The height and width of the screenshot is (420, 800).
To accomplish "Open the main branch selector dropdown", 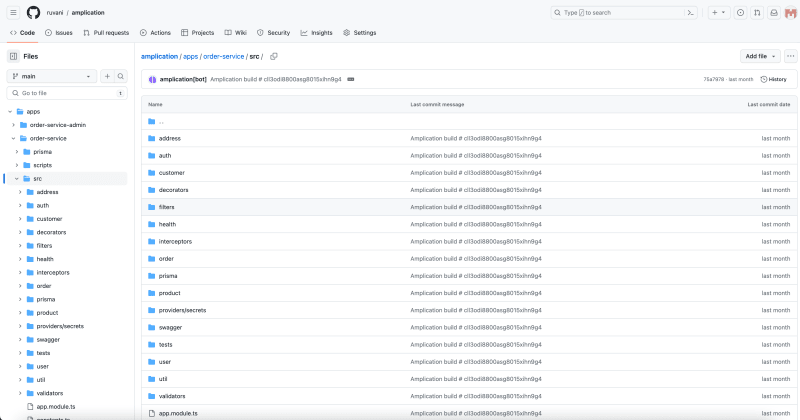I will coord(52,76).
